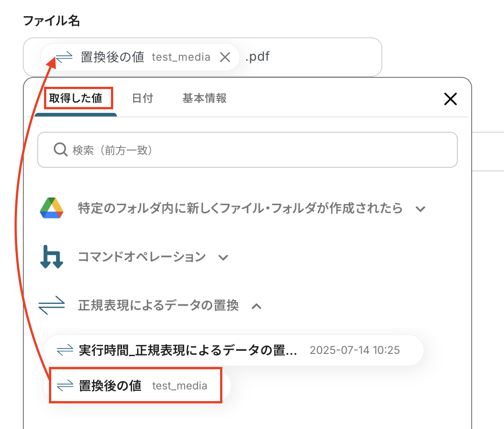Click the コマンドオペレーション section icon
Viewport: 504px width, 429px height.
pyautogui.click(x=51, y=257)
